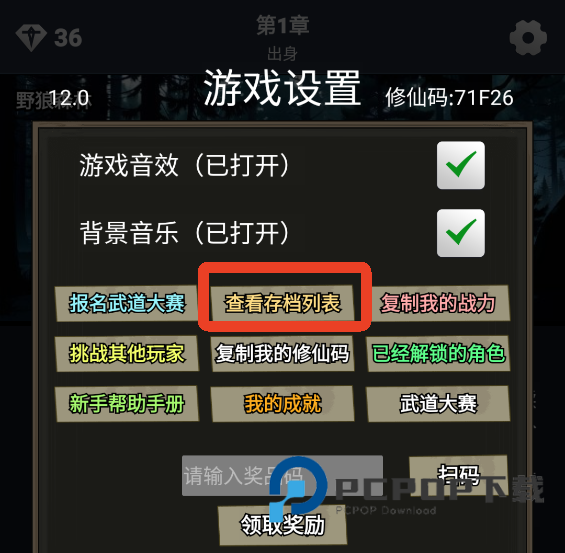This screenshot has width=565, height=553.
Task: Tap the 第1章 chapter title
Action: (283, 25)
